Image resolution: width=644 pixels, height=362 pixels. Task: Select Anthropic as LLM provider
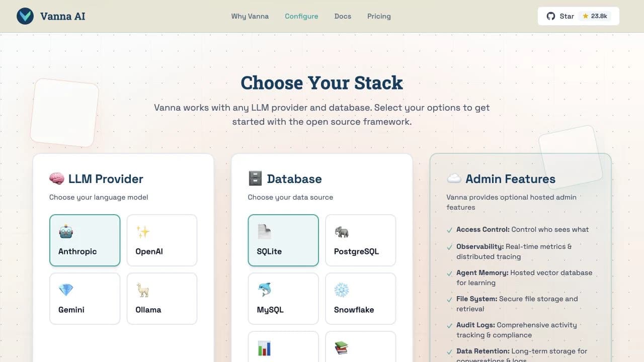[85, 240]
